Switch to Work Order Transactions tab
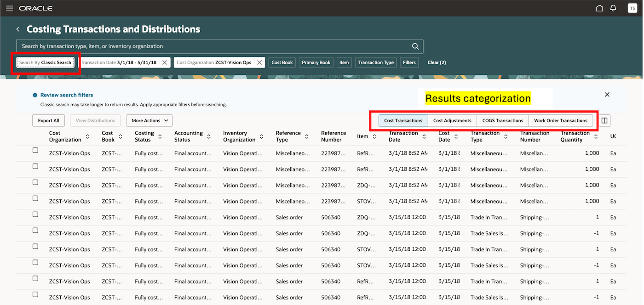The width and height of the screenshot is (644, 305). point(561,121)
